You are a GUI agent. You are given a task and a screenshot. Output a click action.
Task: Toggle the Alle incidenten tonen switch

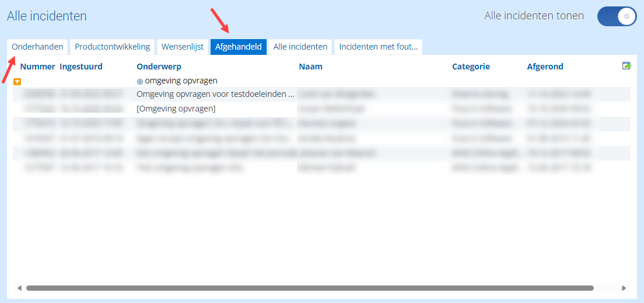click(617, 16)
